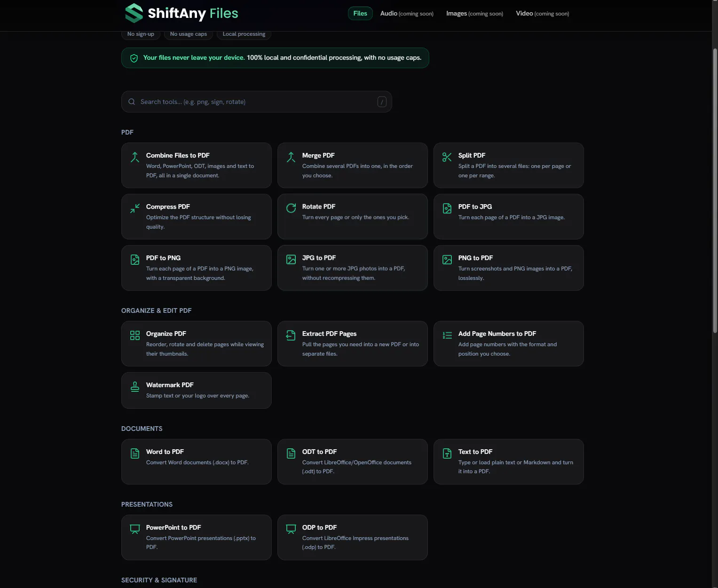Open the Split PDF tool title
Screen dimensions: 718x588
coord(472,155)
